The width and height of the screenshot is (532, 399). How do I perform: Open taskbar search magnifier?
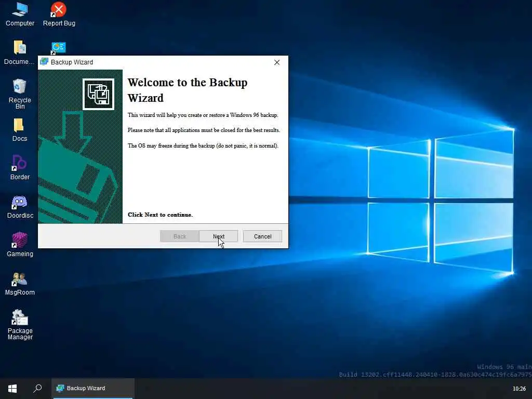37,388
